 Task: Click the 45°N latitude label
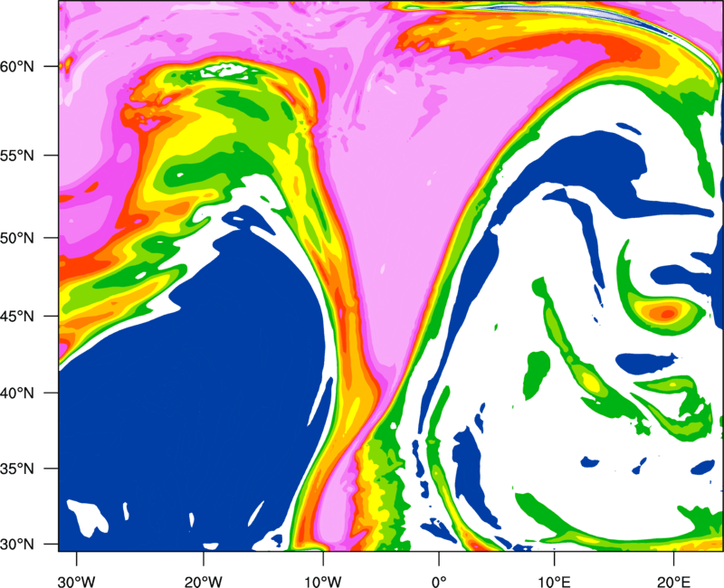pyautogui.click(x=17, y=316)
